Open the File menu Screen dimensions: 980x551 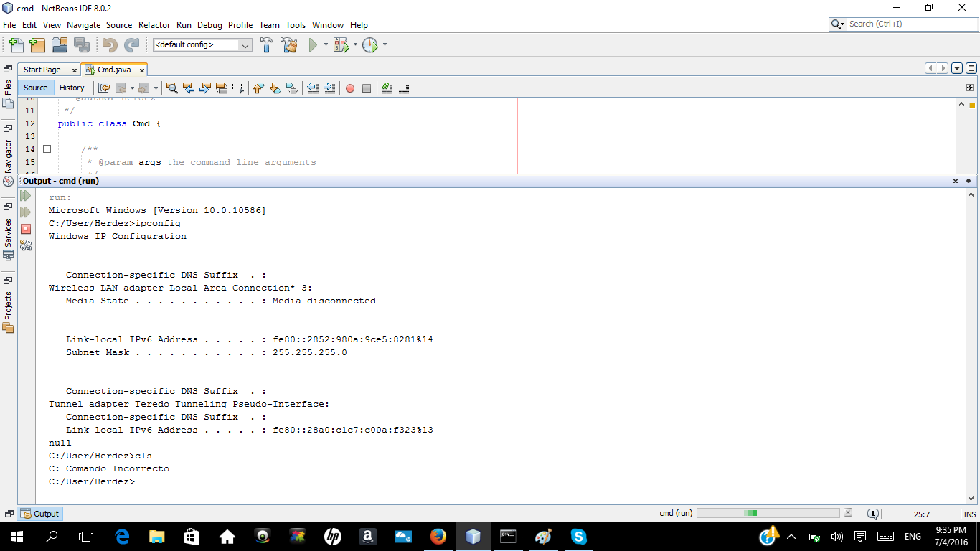pyautogui.click(x=9, y=24)
